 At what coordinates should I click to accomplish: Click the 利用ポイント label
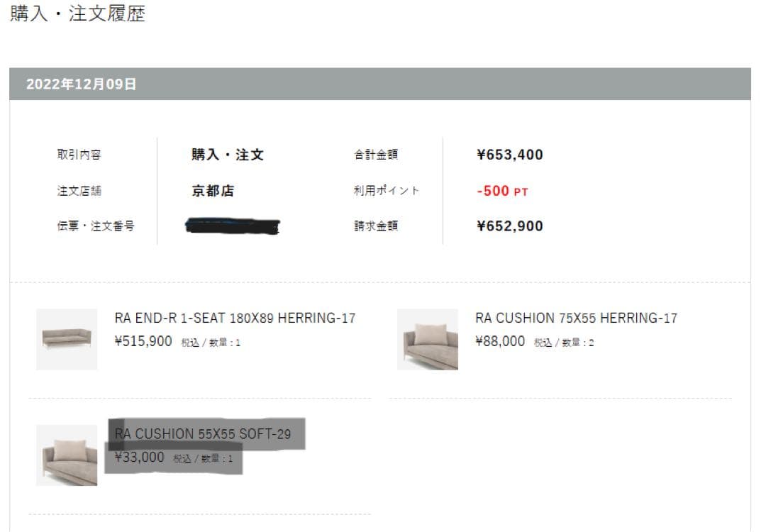point(387,191)
